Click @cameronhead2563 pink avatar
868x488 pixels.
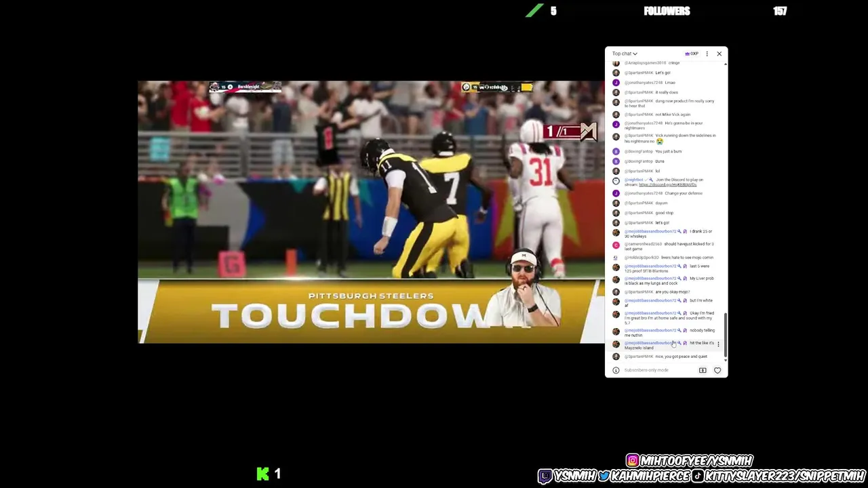(616, 245)
